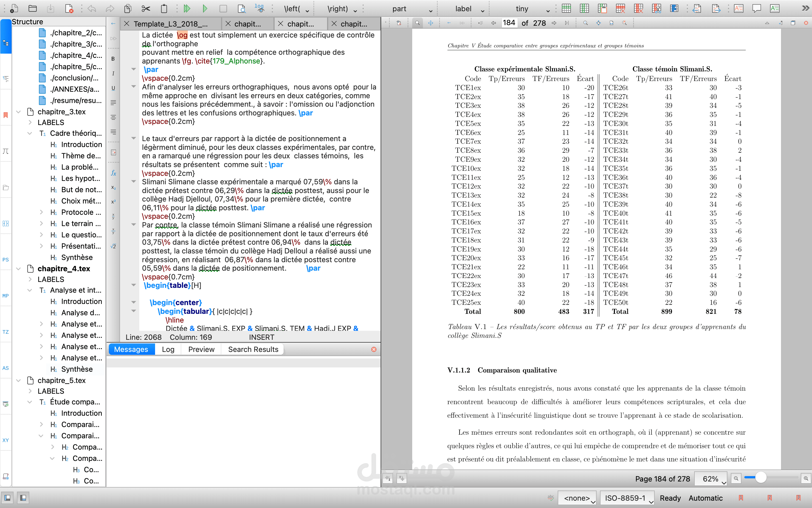Collapse the chapitre_4.tex tree node
The image size is (812, 508).
19,268
